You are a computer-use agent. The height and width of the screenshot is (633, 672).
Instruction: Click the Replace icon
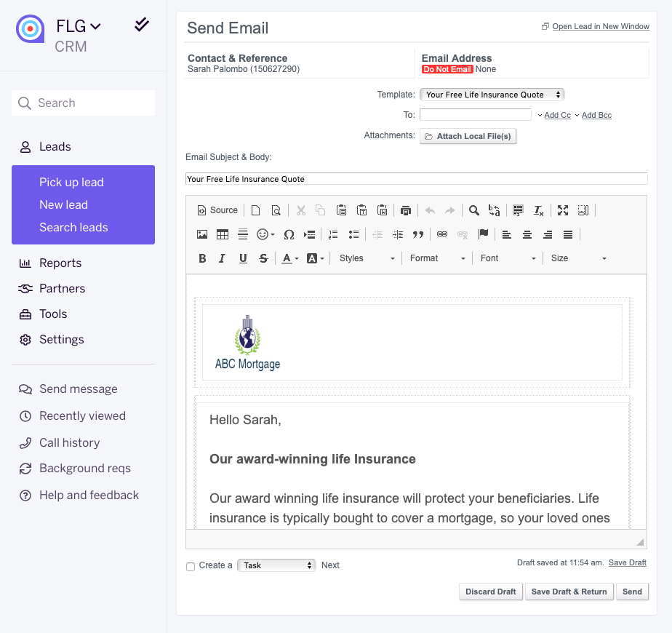(x=494, y=210)
